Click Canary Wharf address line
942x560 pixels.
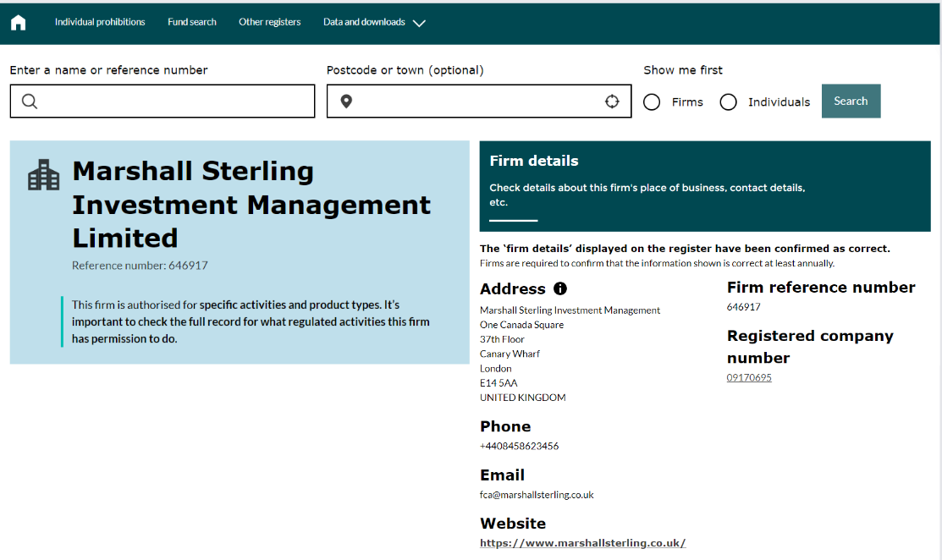(x=510, y=354)
